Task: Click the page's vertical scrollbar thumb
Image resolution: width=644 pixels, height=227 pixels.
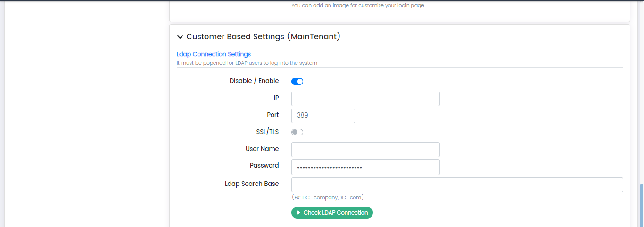Action: [641, 205]
